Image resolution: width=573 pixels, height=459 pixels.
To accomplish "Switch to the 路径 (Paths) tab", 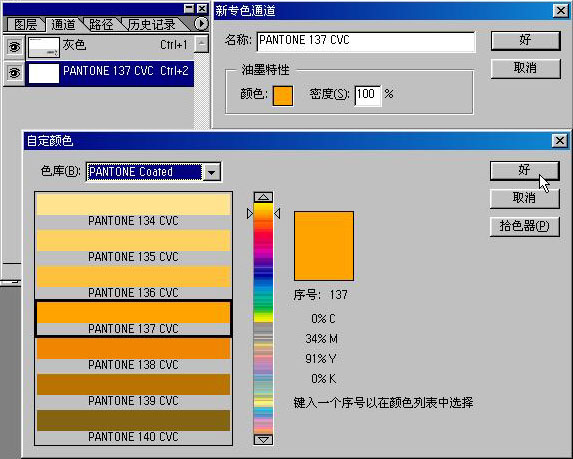I will point(101,24).
